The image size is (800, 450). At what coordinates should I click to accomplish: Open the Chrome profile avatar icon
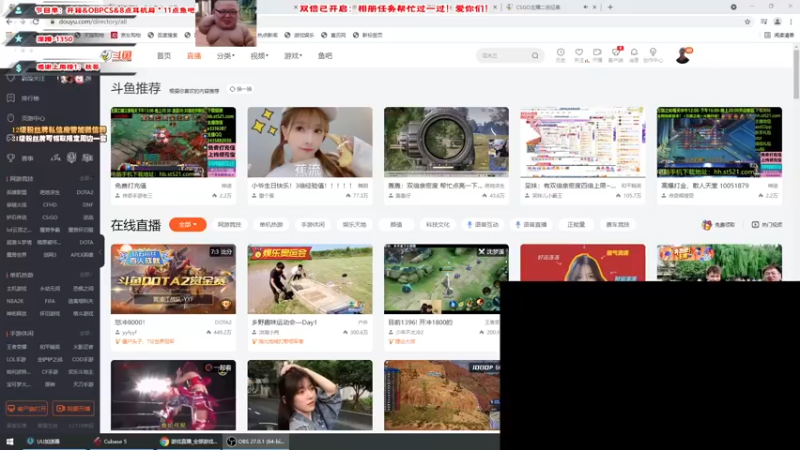coord(778,22)
